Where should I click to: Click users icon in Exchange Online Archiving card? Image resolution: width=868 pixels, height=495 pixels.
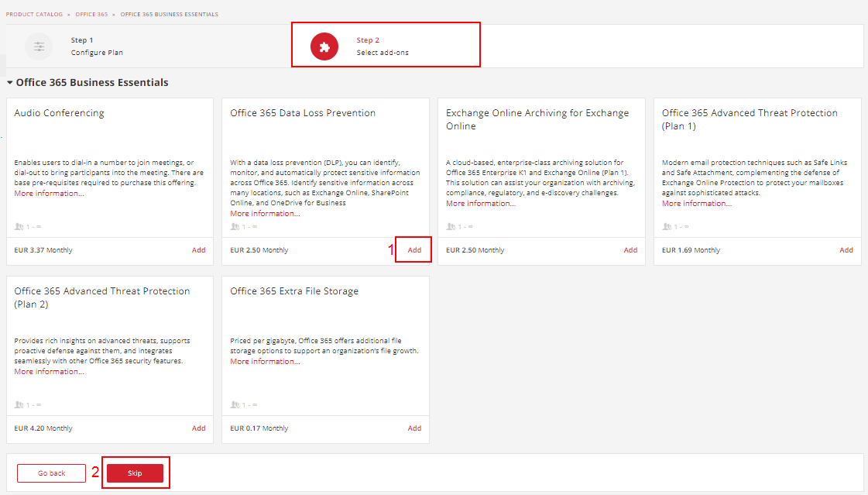(451, 226)
